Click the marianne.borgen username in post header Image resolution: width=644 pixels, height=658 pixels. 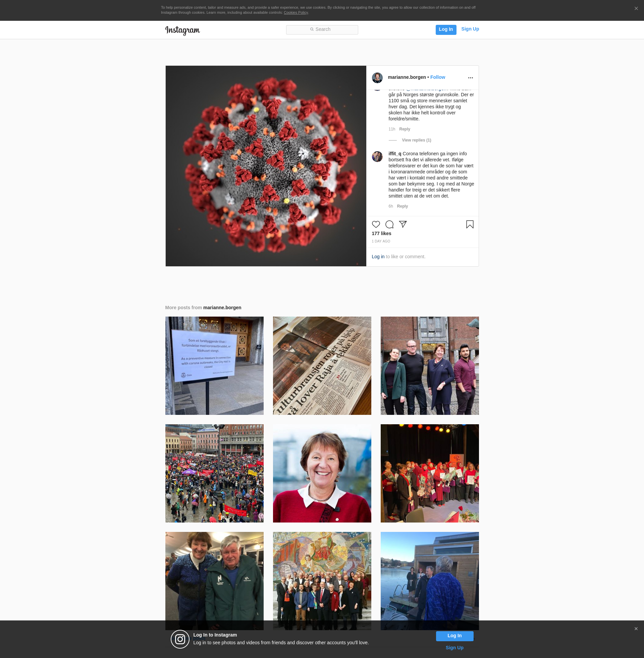coord(407,77)
